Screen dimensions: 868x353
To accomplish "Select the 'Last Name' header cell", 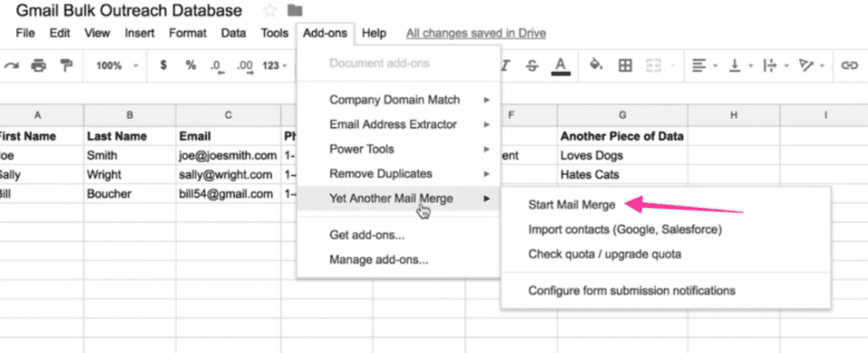I will click(130, 136).
